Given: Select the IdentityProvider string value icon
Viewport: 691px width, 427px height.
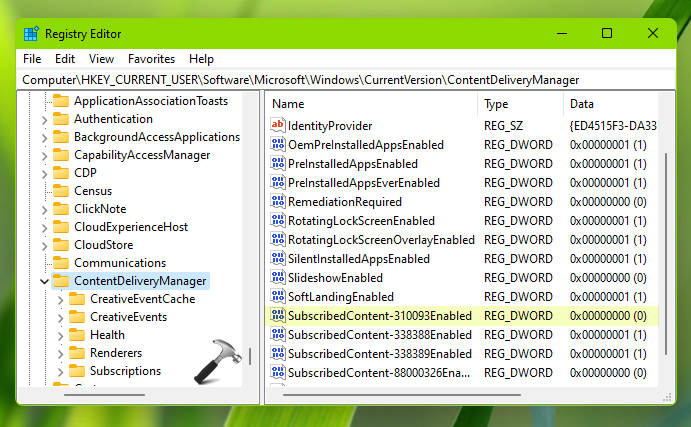Looking at the screenshot, I should [x=278, y=125].
